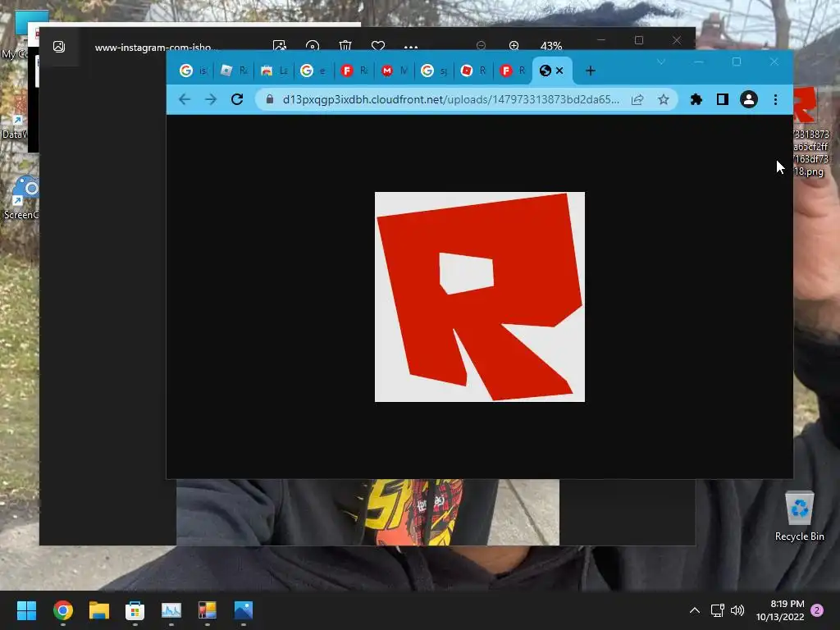Click Chrome forward navigation arrow

coord(211,99)
